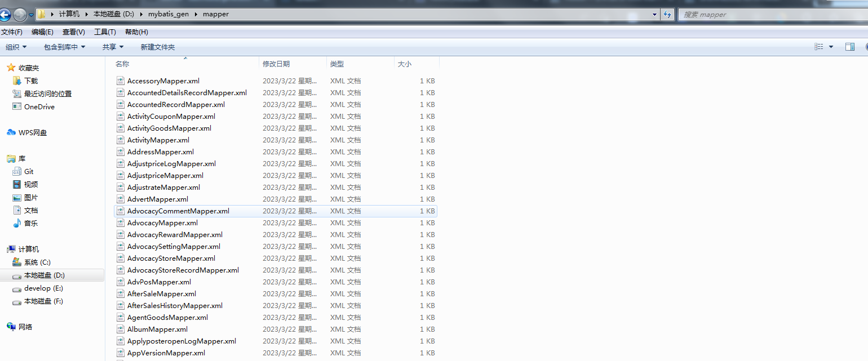The image size is (868, 361).
Task: Open OneDrive in the favorites list
Action: coord(39,107)
